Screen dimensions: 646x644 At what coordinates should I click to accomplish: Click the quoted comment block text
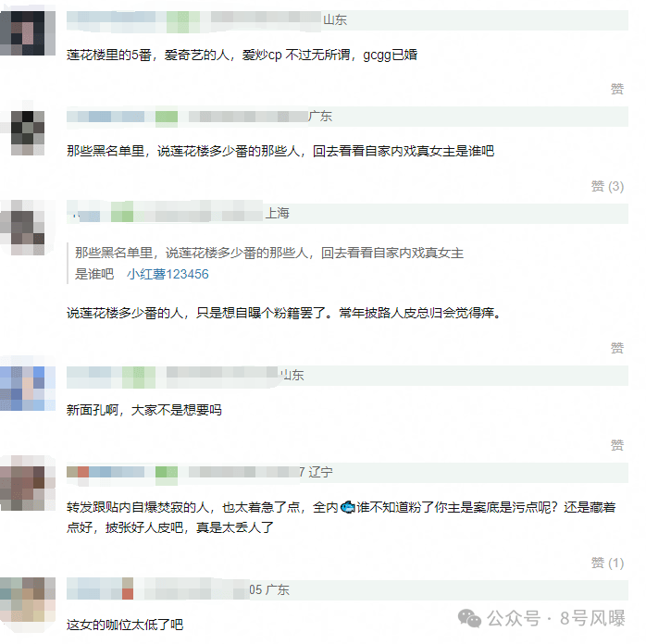click(x=269, y=264)
